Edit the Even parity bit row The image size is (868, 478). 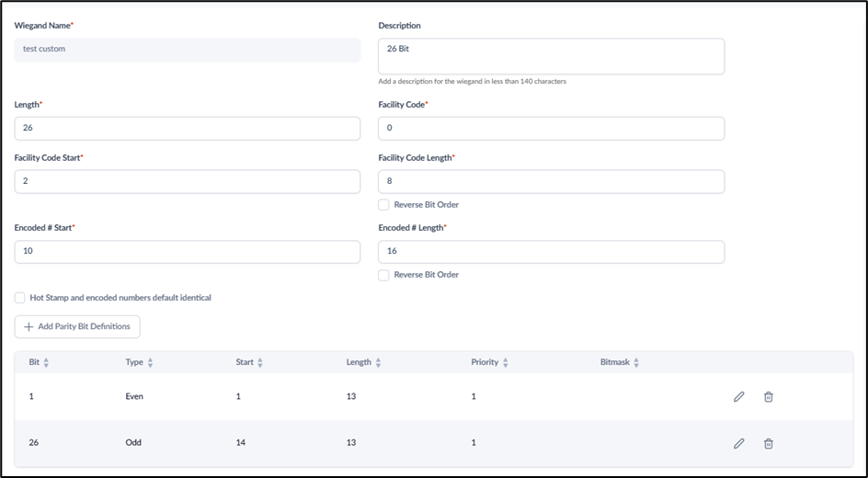pos(738,397)
